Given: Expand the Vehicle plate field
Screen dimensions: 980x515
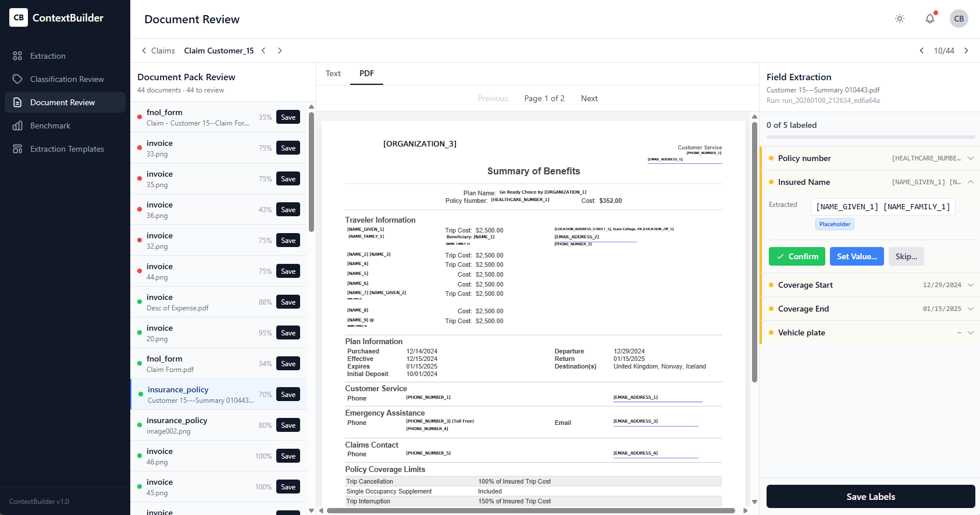Looking at the screenshot, I should (970, 332).
